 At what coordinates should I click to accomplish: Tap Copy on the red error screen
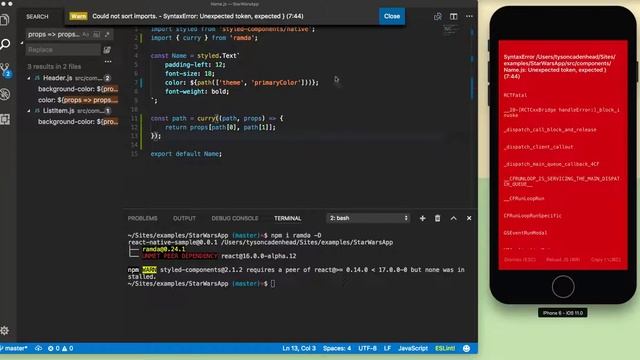point(606,260)
